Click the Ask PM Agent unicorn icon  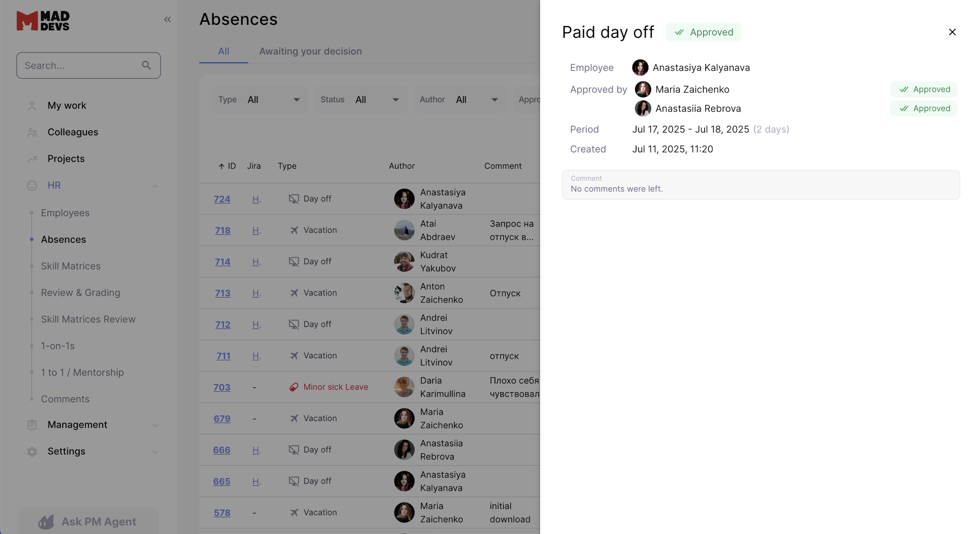coord(46,522)
